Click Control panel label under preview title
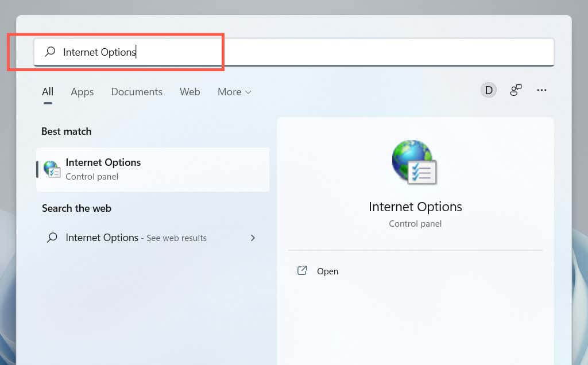The width and height of the screenshot is (588, 365). (x=415, y=224)
